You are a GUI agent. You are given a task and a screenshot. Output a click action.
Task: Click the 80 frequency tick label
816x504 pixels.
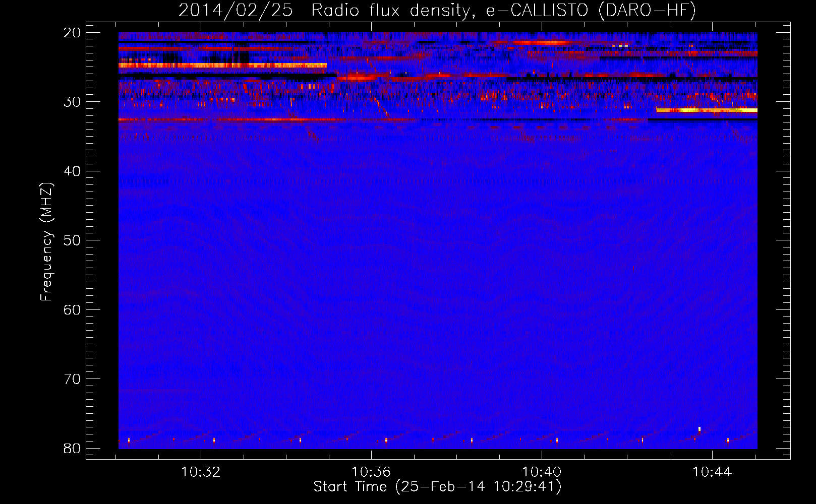coord(72,448)
